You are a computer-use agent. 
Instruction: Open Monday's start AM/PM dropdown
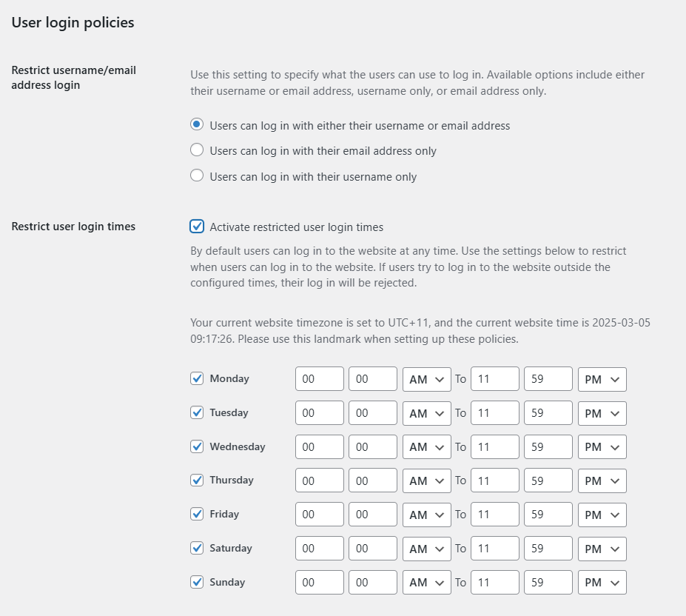426,379
